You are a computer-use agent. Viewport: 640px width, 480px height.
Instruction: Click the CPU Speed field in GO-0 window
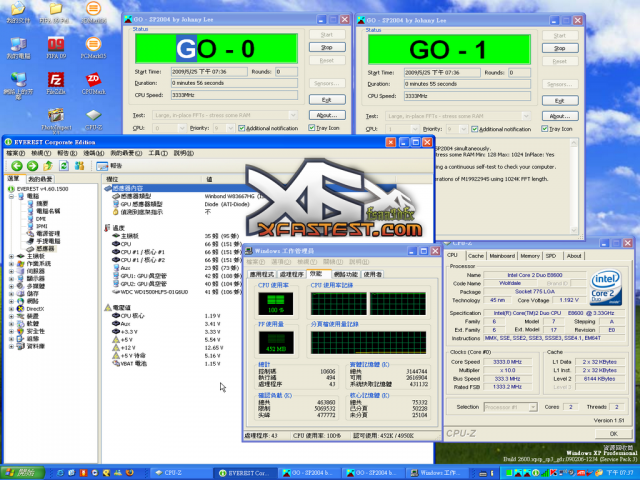(x=234, y=95)
